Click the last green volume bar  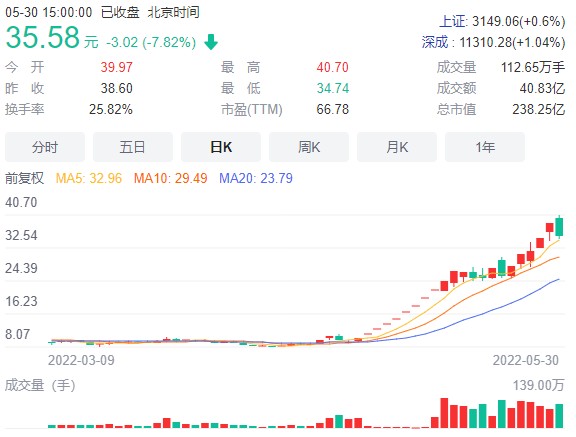pos(559,416)
